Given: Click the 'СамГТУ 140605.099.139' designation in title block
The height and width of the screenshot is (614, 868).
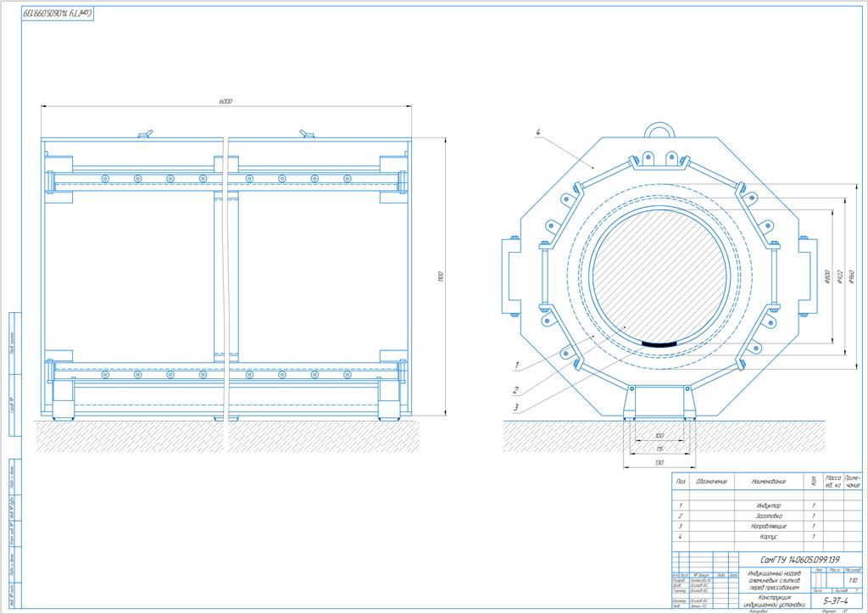Looking at the screenshot, I should point(800,560).
